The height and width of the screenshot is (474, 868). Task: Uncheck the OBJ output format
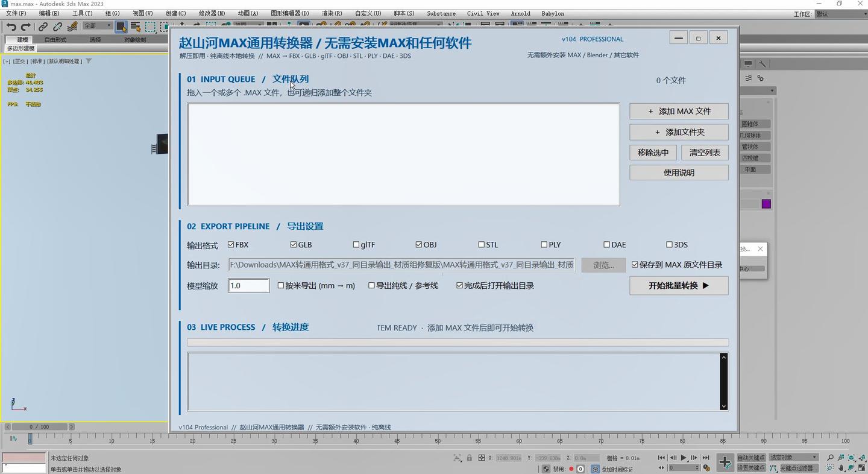[x=419, y=245]
